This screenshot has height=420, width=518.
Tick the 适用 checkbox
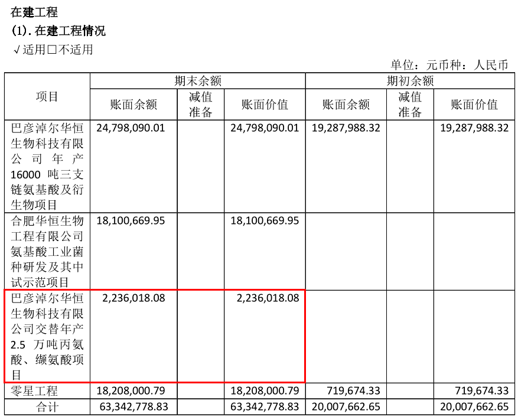point(17,50)
